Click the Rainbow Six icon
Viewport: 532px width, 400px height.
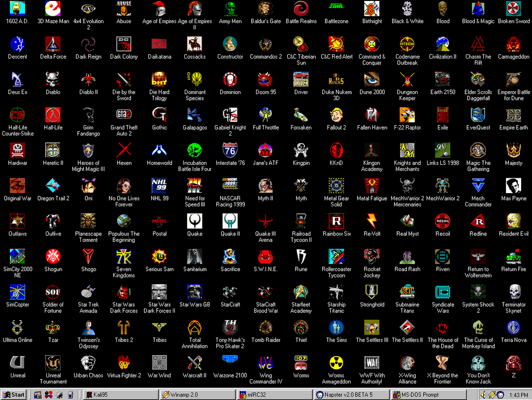336,221
